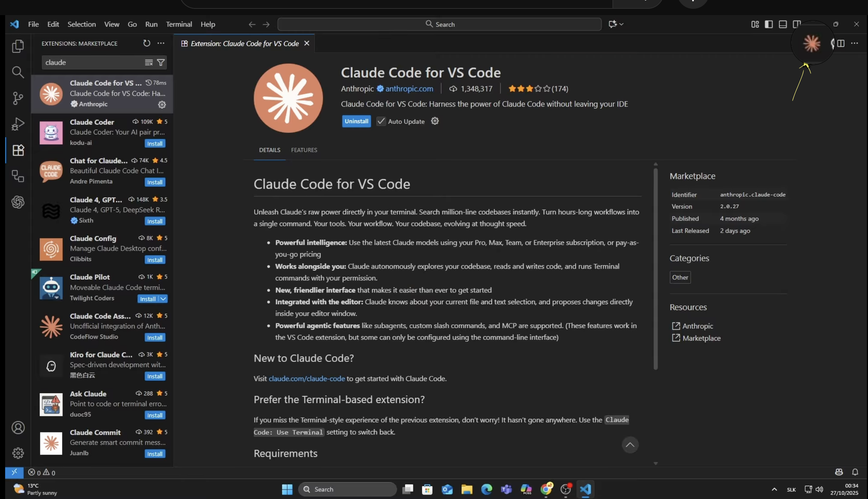The image size is (868, 499).
Task: Select the DETAILS tab
Action: click(x=270, y=150)
